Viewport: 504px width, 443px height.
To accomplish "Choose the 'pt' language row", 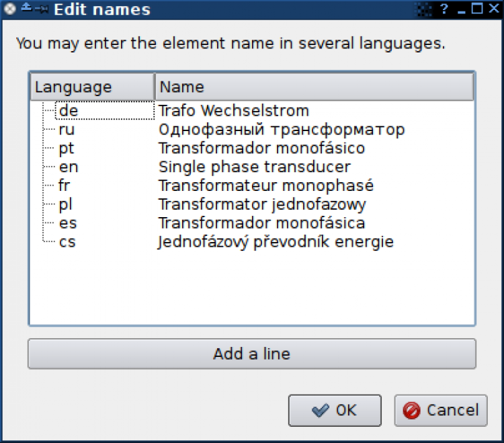I will click(x=67, y=148).
